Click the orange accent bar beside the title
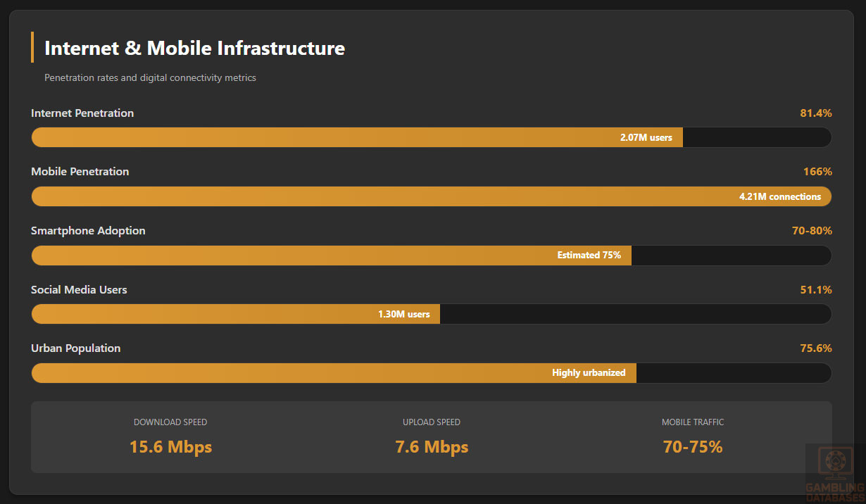 point(32,47)
